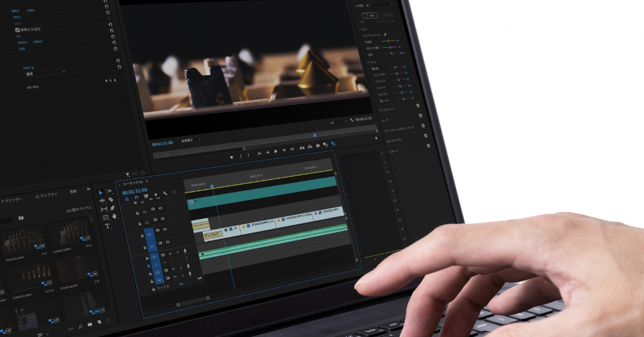644x337 pixels.
Task: Click the Lift button in Program monitor
Action: (302, 148)
